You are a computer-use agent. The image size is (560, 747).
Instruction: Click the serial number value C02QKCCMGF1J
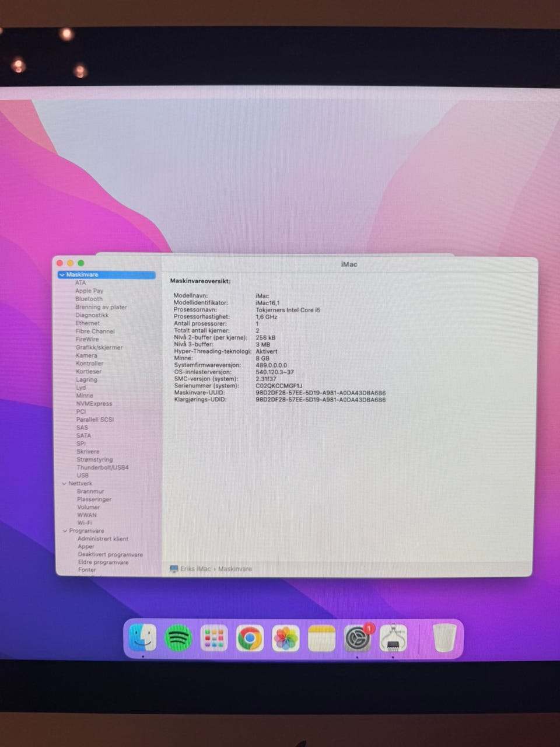tap(279, 386)
